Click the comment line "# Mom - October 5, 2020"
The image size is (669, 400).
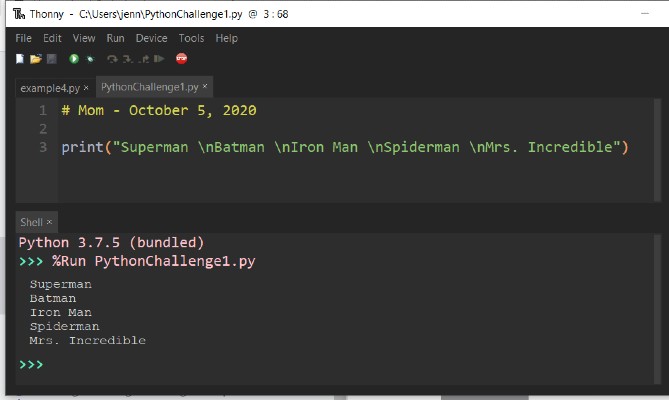pyautogui.click(x=159, y=110)
